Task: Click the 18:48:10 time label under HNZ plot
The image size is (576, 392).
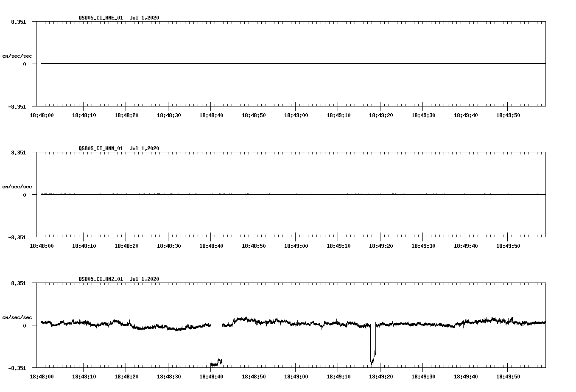Action: tap(84, 377)
